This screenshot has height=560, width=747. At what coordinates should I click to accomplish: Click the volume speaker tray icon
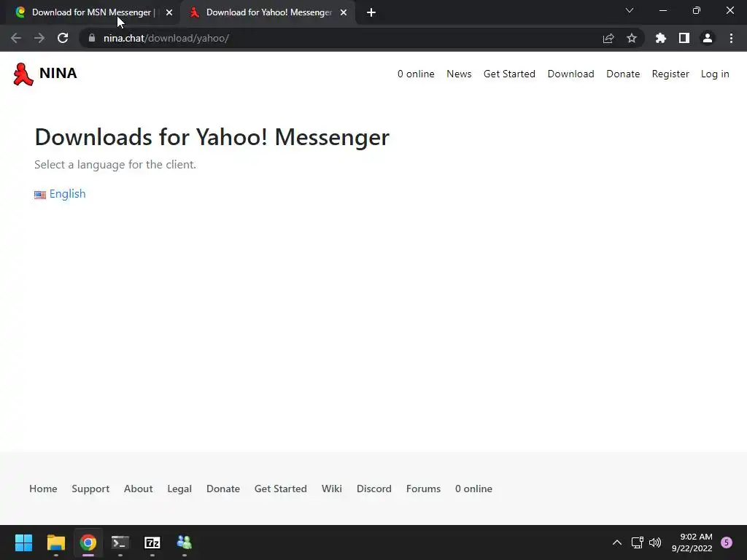(655, 542)
